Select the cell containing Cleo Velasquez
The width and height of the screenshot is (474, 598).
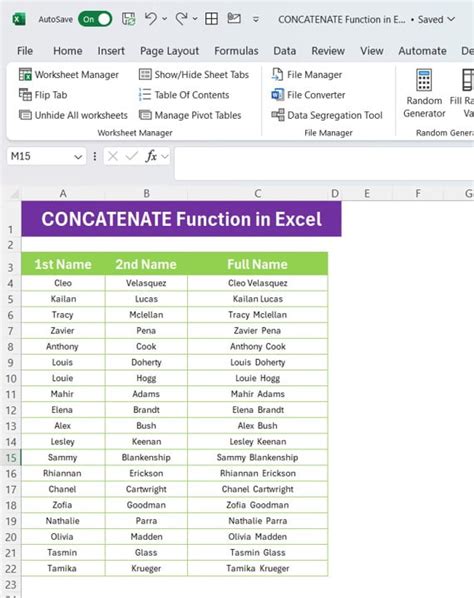click(x=258, y=283)
